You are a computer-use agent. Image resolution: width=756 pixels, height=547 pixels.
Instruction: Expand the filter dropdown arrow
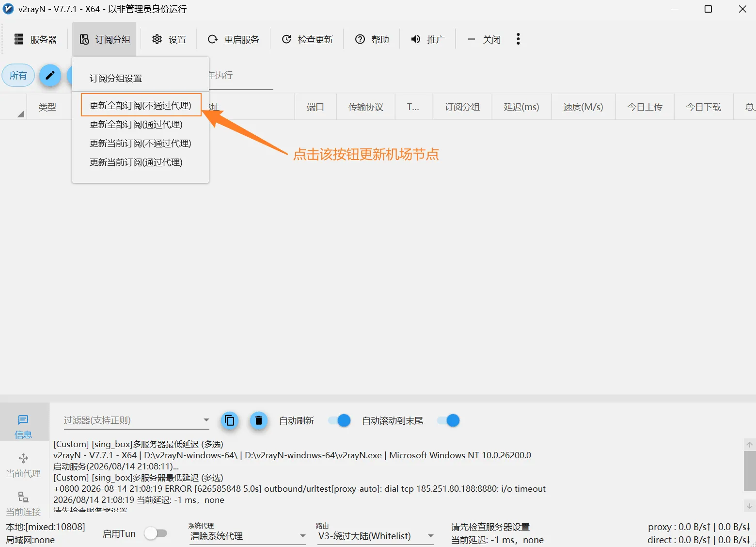206,420
